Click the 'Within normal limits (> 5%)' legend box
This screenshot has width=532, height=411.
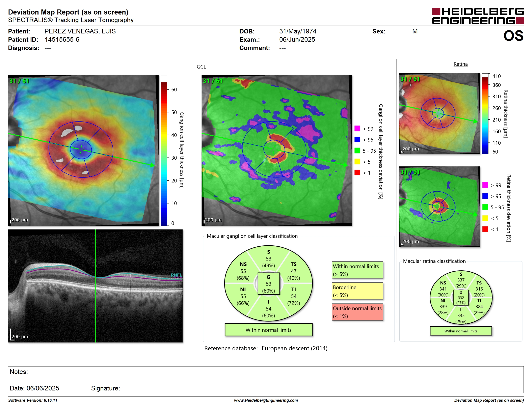[x=357, y=270]
